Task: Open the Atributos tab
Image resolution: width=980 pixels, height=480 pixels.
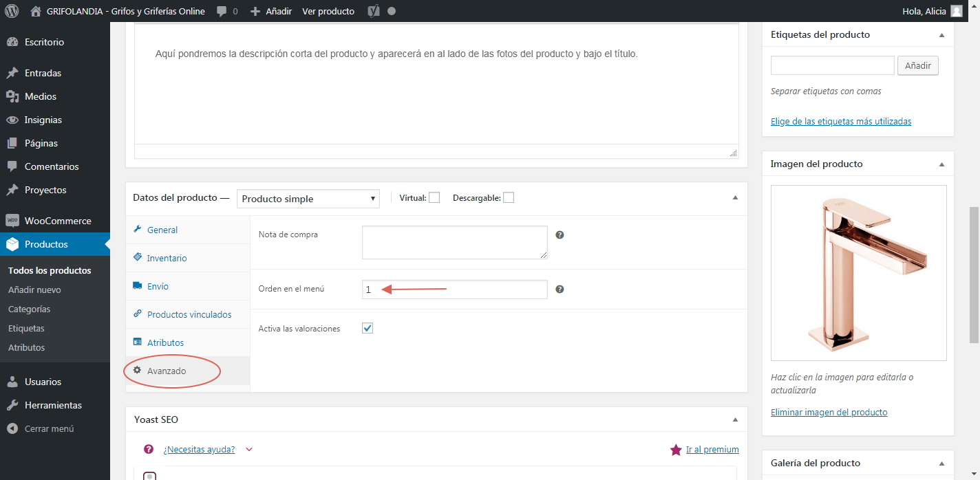Action: (x=188, y=342)
